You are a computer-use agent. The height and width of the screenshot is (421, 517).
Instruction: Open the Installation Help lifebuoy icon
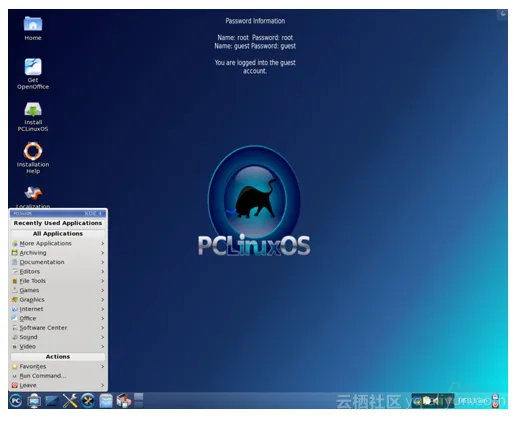click(33, 158)
